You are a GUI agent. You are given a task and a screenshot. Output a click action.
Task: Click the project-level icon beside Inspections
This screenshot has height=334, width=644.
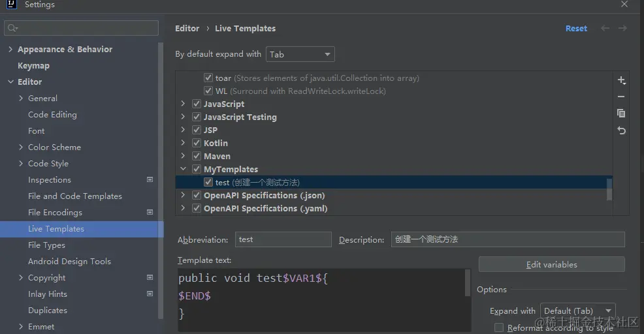pos(150,179)
